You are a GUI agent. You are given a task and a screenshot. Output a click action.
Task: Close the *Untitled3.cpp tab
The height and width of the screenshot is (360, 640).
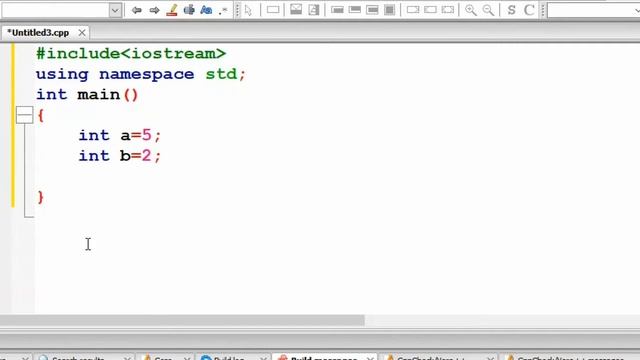(x=82, y=33)
